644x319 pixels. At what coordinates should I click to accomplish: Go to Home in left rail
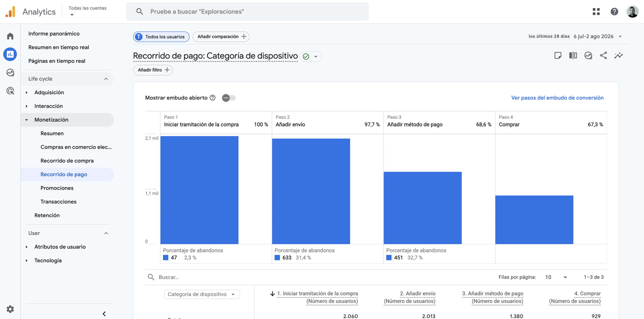click(x=10, y=36)
